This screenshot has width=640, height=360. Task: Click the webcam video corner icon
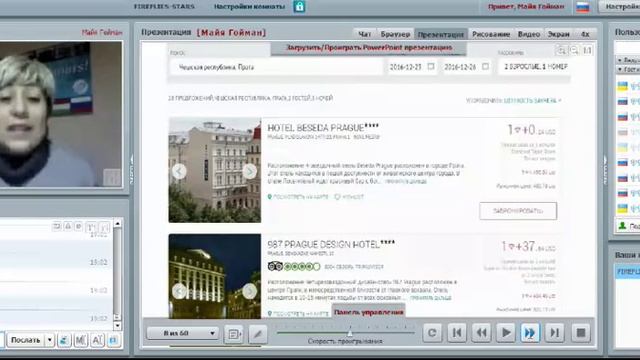pyautogui.click(x=111, y=178)
